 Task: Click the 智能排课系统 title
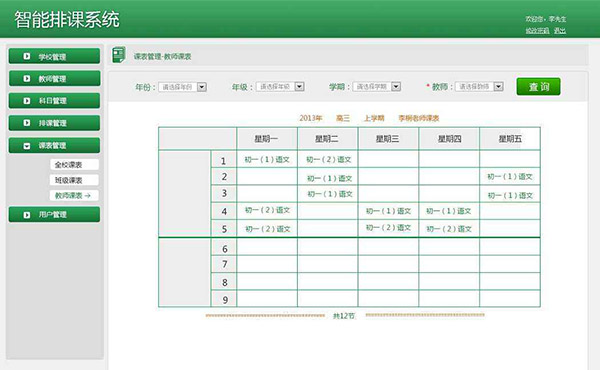[67, 19]
